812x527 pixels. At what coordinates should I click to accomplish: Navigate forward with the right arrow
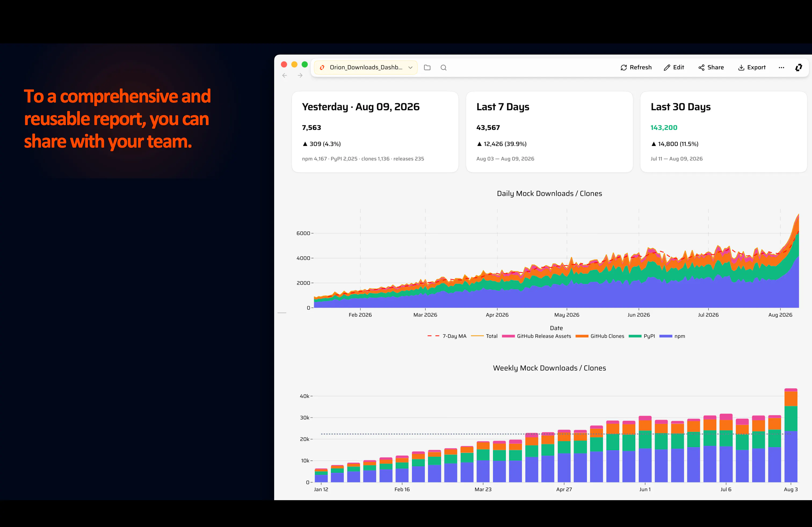[300, 75]
